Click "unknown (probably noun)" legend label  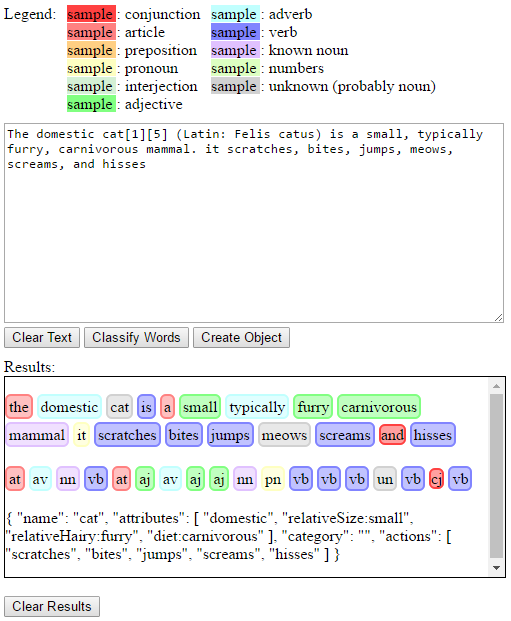[352, 86]
